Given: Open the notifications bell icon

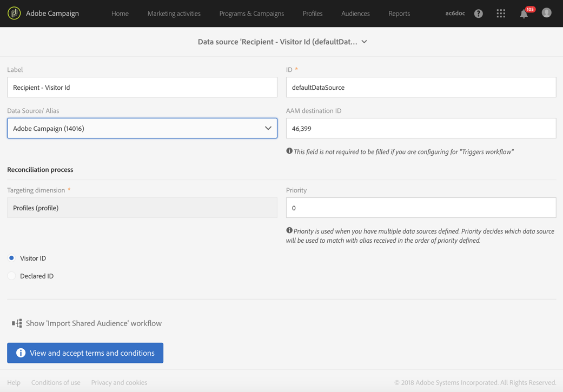Looking at the screenshot, I should [524, 14].
